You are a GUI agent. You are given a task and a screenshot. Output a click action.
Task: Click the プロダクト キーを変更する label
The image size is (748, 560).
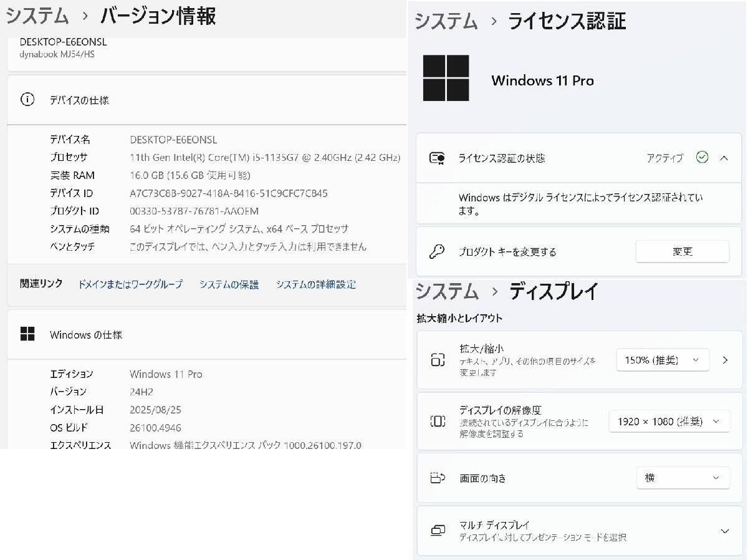pos(507,252)
